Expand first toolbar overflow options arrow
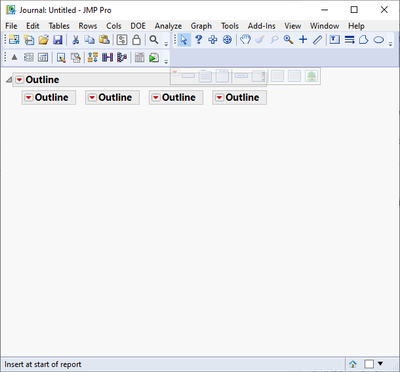This screenshot has height=372, width=400. click(x=166, y=44)
